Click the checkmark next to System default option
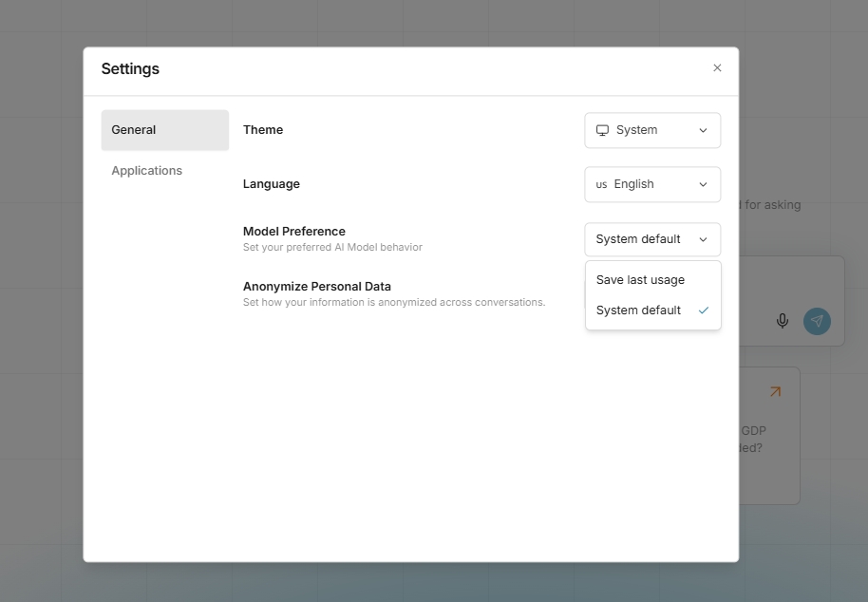Screen dimensions: 868x602 704,310
